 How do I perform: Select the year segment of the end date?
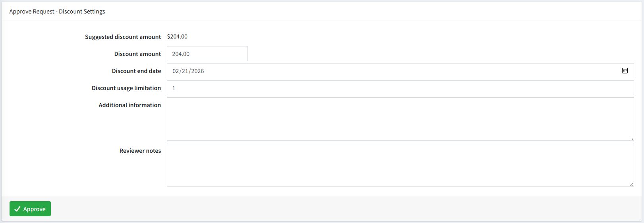(x=197, y=71)
